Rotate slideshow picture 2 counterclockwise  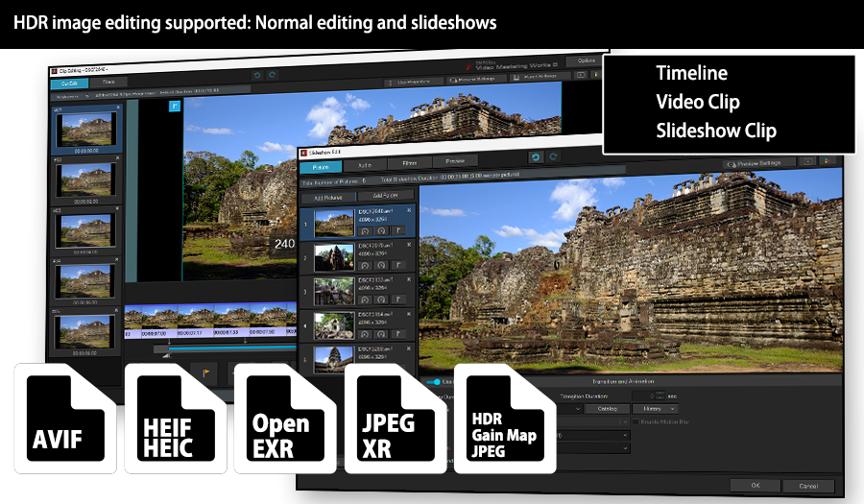pos(365,266)
